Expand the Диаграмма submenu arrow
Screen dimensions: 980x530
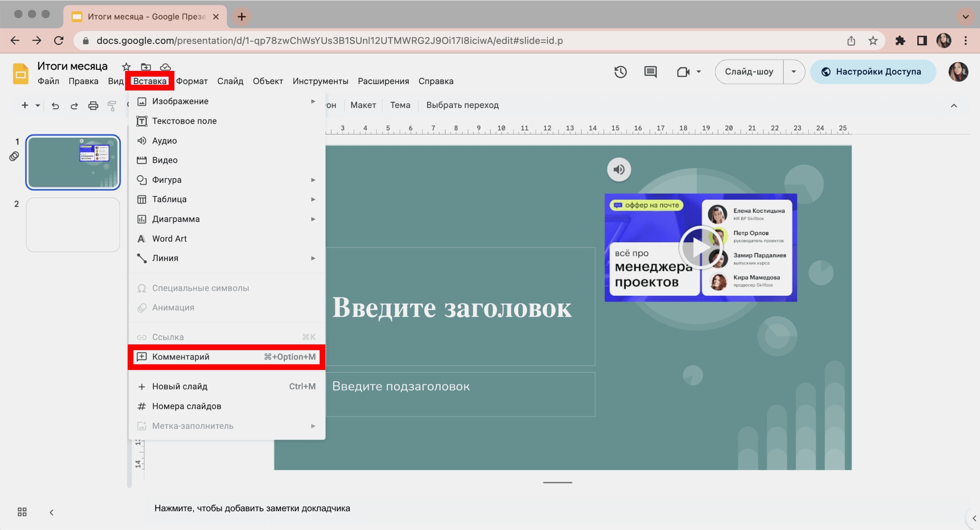point(312,219)
